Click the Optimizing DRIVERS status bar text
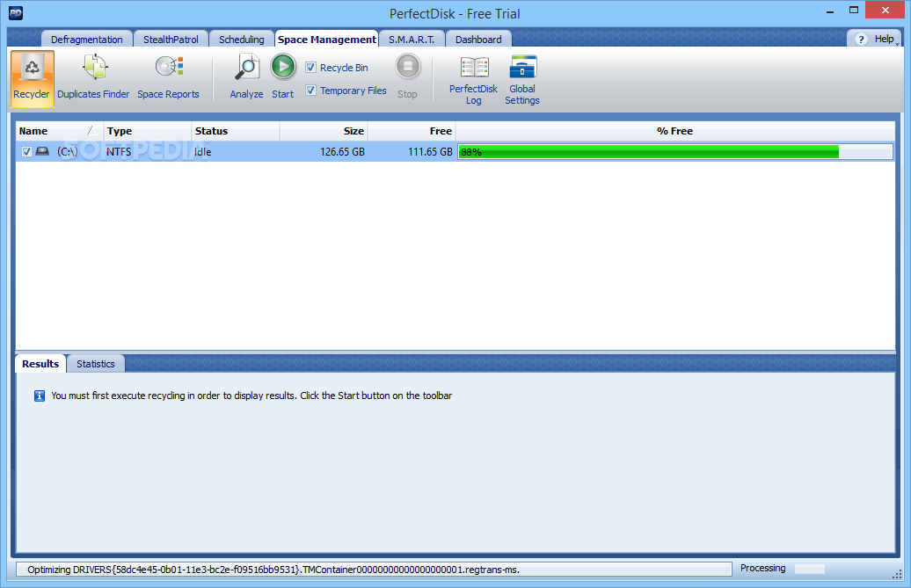The image size is (911, 588). (x=273, y=570)
